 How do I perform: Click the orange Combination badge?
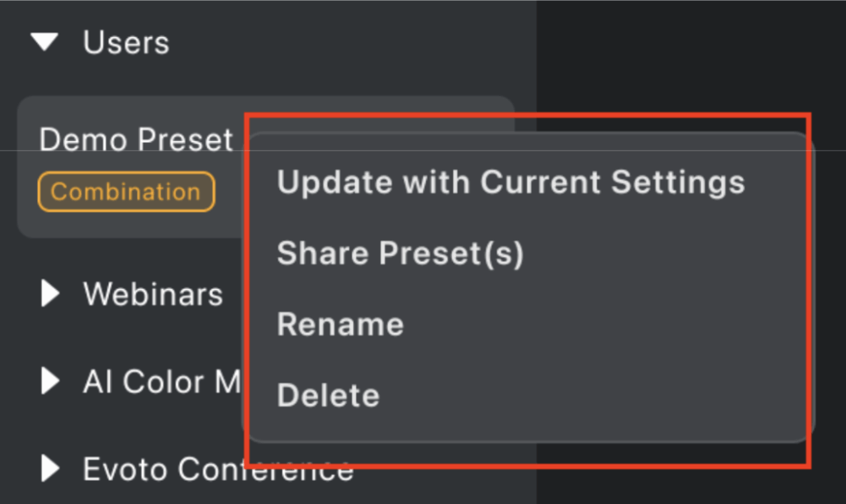126,192
